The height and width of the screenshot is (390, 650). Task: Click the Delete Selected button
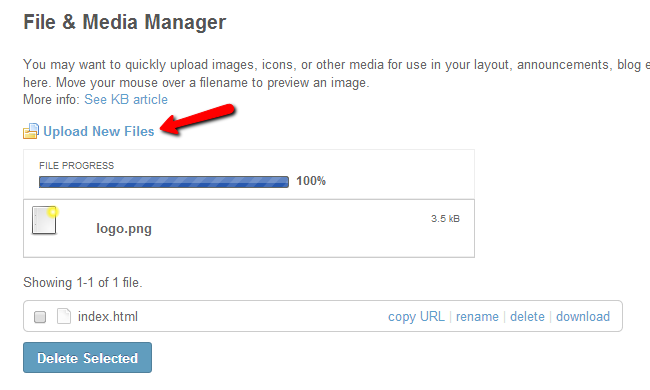coord(87,357)
